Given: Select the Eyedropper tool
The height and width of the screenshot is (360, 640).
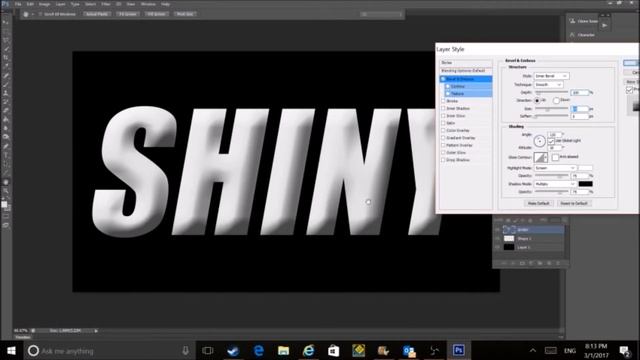Looking at the screenshot, I should pyautogui.click(x=6, y=67).
